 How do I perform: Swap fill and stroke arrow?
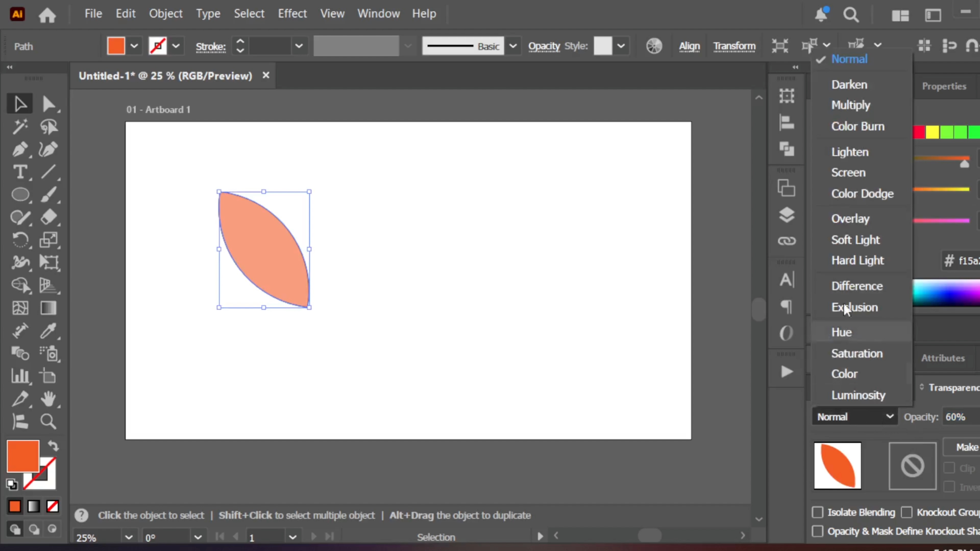[x=53, y=446]
